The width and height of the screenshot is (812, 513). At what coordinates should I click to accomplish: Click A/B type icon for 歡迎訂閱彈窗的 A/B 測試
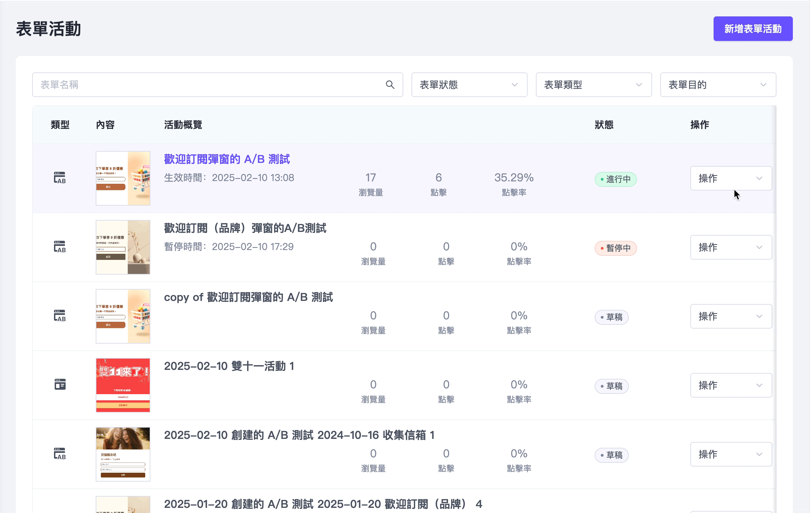[x=60, y=178]
